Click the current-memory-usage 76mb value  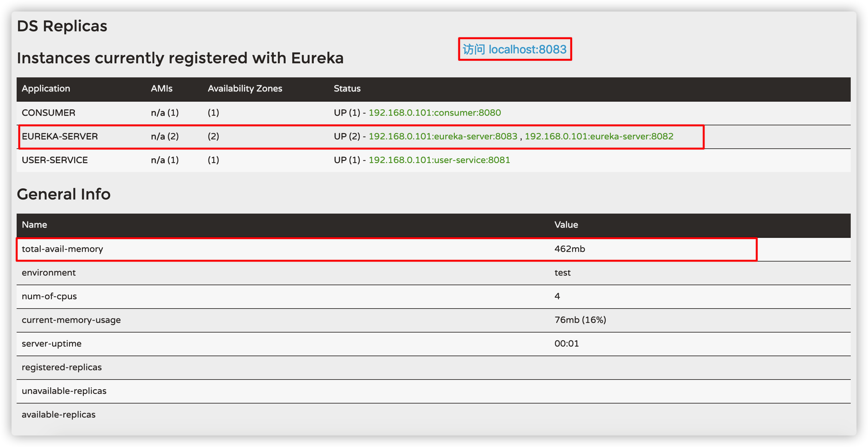[x=580, y=320]
